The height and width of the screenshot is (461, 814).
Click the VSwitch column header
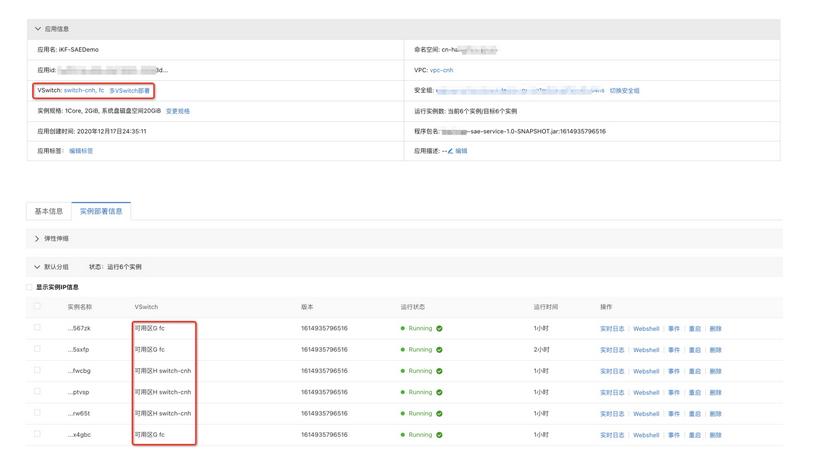pos(146,307)
